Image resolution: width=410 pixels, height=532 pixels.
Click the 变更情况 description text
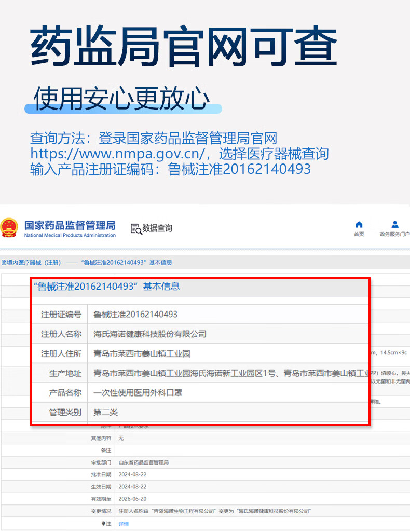coord(214,511)
